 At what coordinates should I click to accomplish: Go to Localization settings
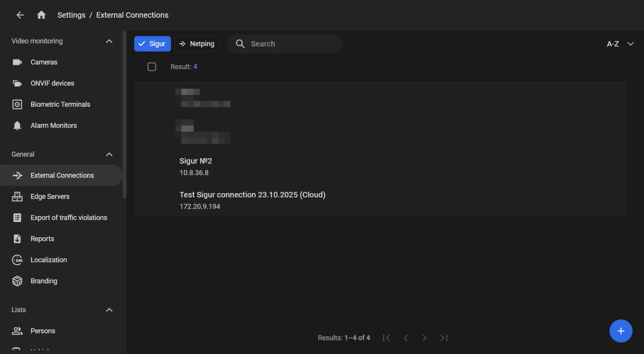[49, 260]
